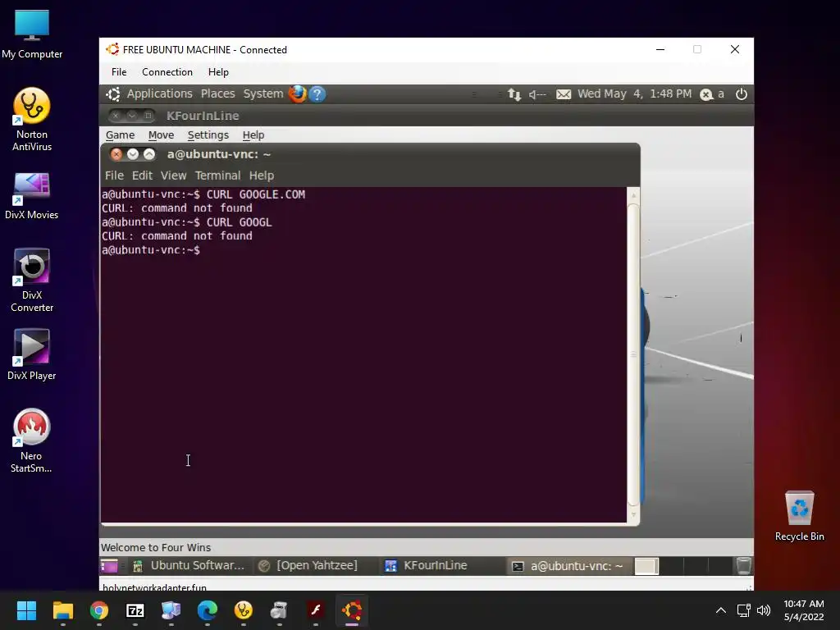Open the VNC viewer Connection menu
This screenshot has width=840, height=630.
point(167,72)
